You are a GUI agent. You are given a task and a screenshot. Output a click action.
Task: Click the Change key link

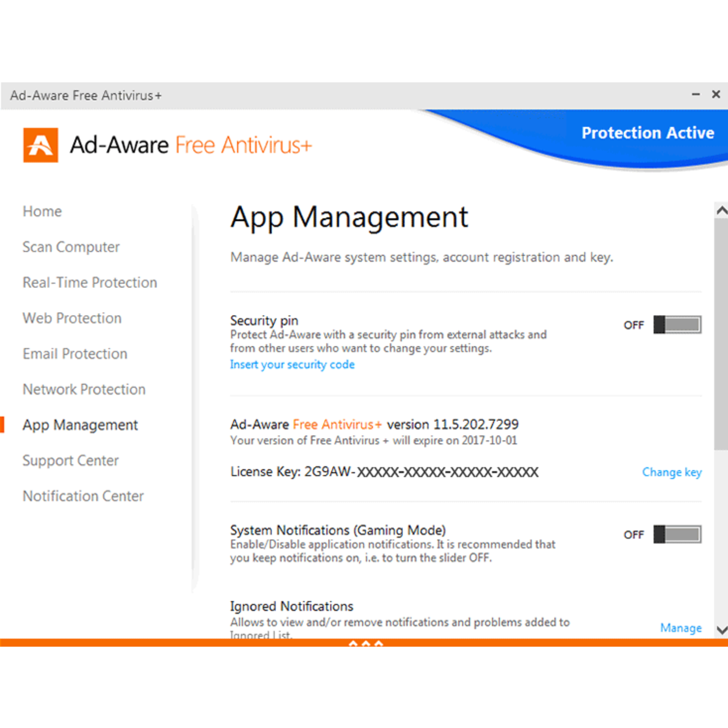(672, 472)
